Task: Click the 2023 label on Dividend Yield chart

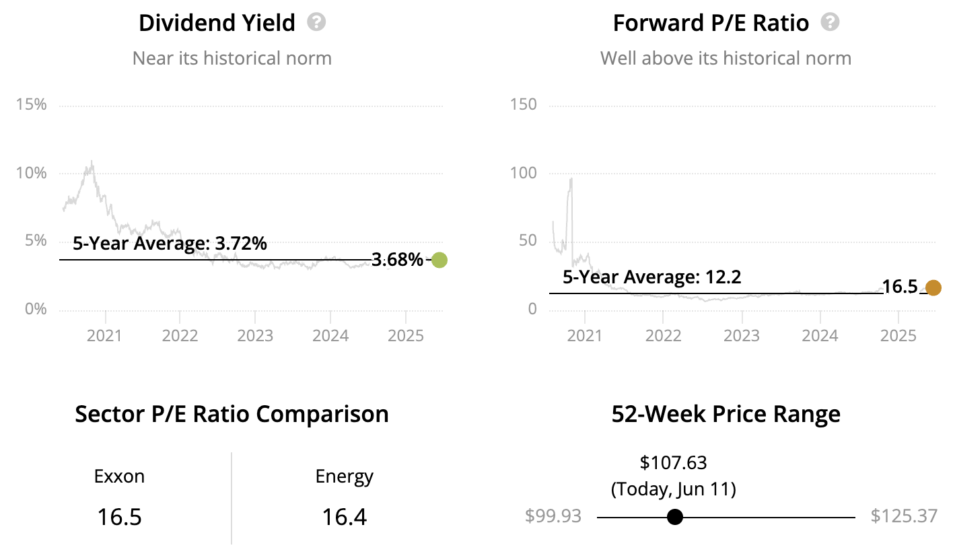Action: 255,335
